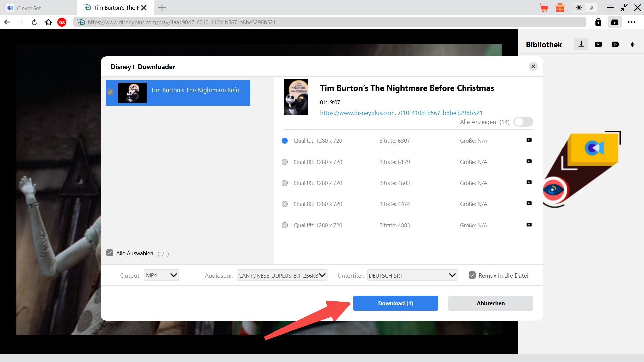Click the forward navigation arrow

(x=20, y=22)
